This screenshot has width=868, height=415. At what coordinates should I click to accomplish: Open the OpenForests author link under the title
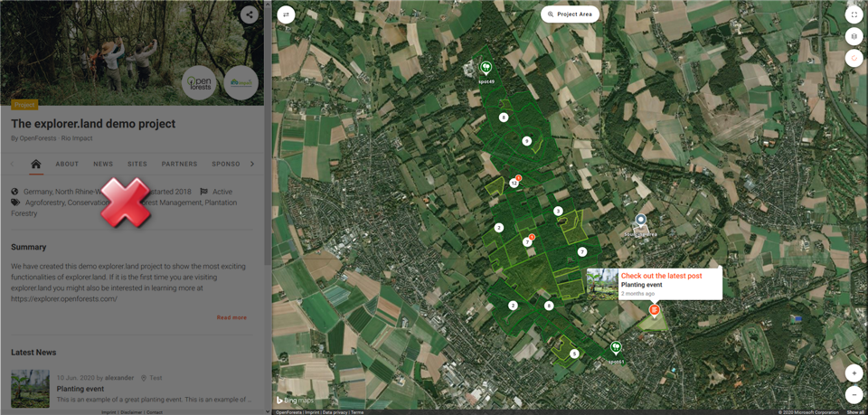click(38, 138)
